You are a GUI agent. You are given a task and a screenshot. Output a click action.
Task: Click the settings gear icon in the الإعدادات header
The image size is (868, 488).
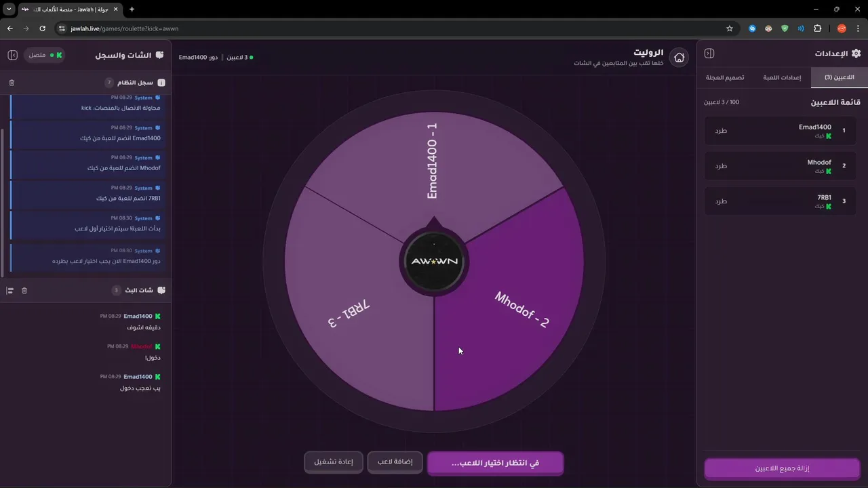tap(856, 54)
